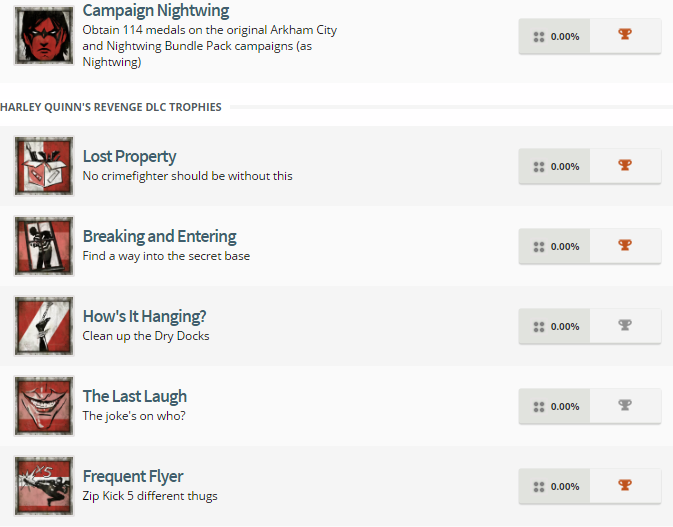This screenshot has width=673, height=527.
Task: Open the Lost Property trophy thumbnail
Action: pos(45,166)
